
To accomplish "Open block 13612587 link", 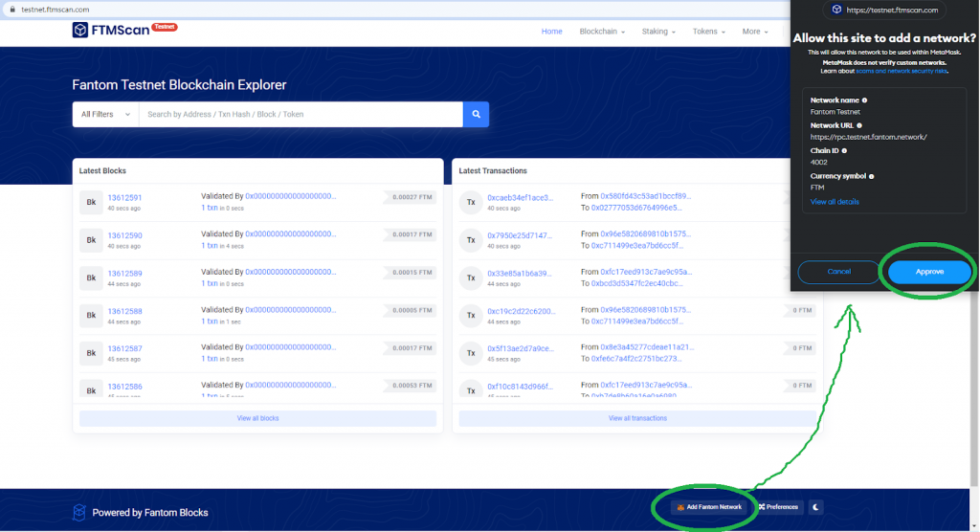I will click(124, 349).
